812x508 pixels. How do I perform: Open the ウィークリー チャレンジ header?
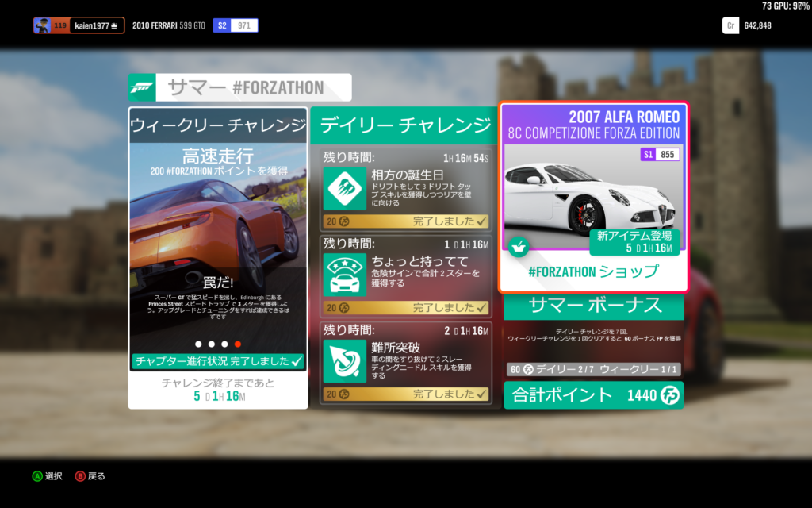(x=218, y=125)
